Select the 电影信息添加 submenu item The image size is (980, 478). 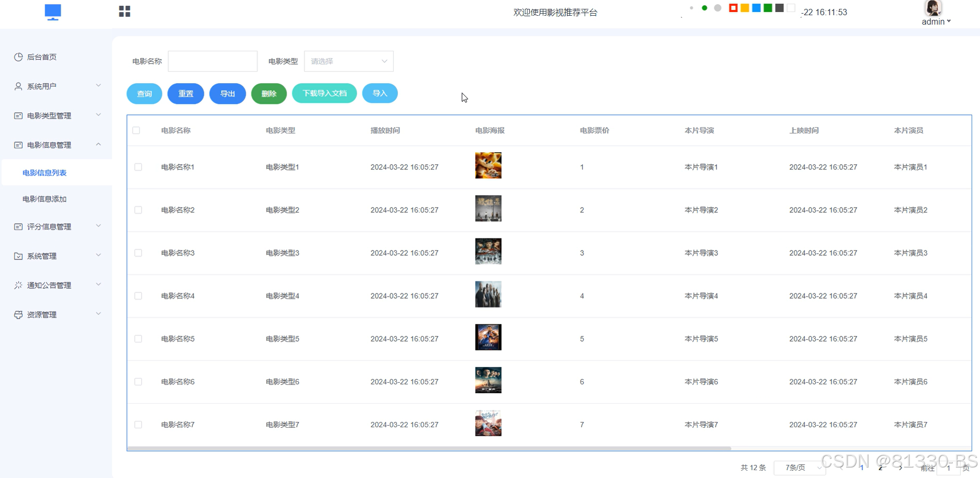[x=44, y=199]
